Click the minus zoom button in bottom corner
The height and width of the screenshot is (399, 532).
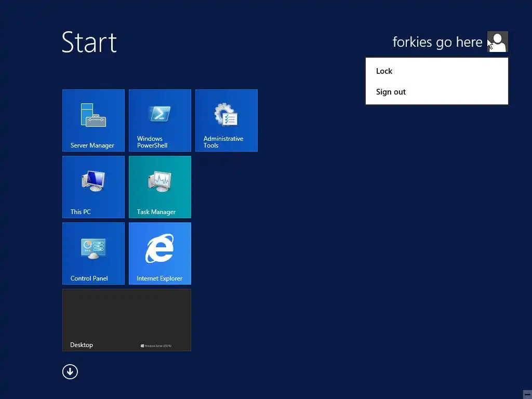[x=527, y=394]
